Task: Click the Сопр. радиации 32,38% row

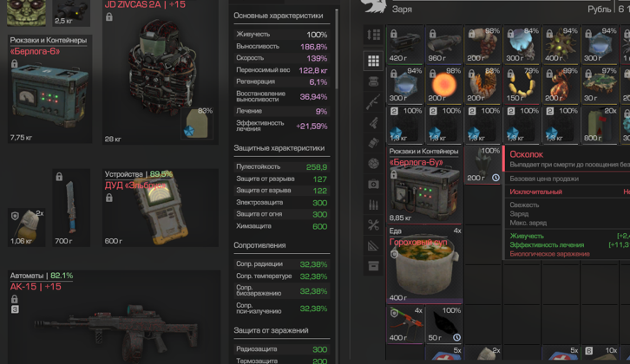Action: pos(282,264)
